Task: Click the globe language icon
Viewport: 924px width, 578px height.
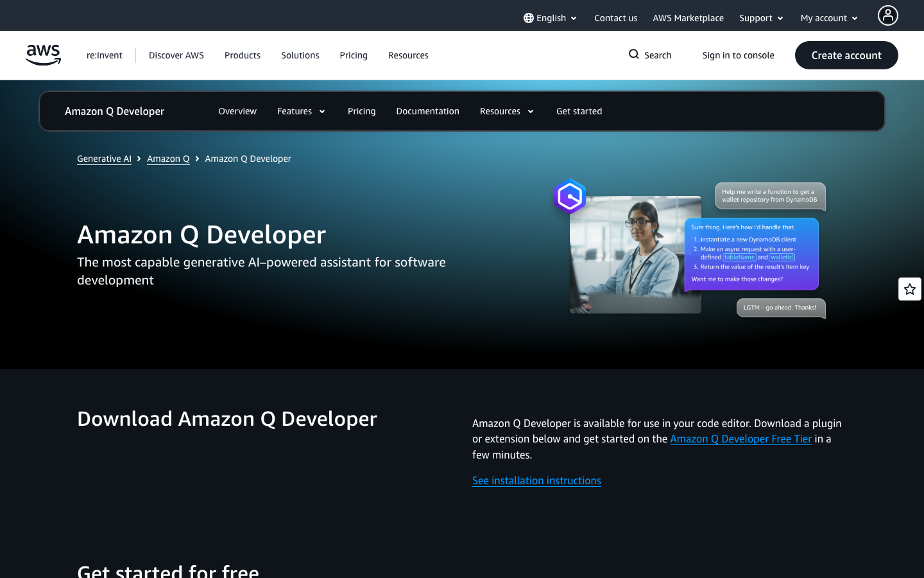Action: click(529, 18)
